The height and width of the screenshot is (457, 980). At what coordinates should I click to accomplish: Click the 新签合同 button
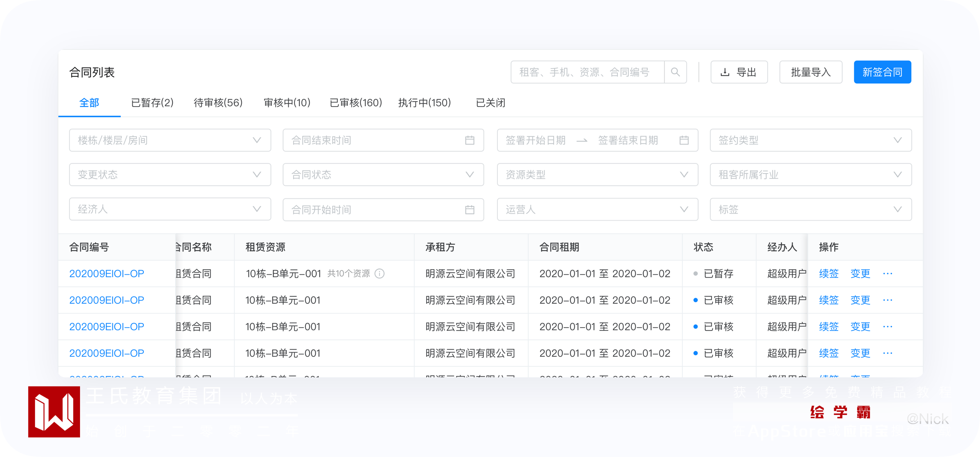coord(882,72)
